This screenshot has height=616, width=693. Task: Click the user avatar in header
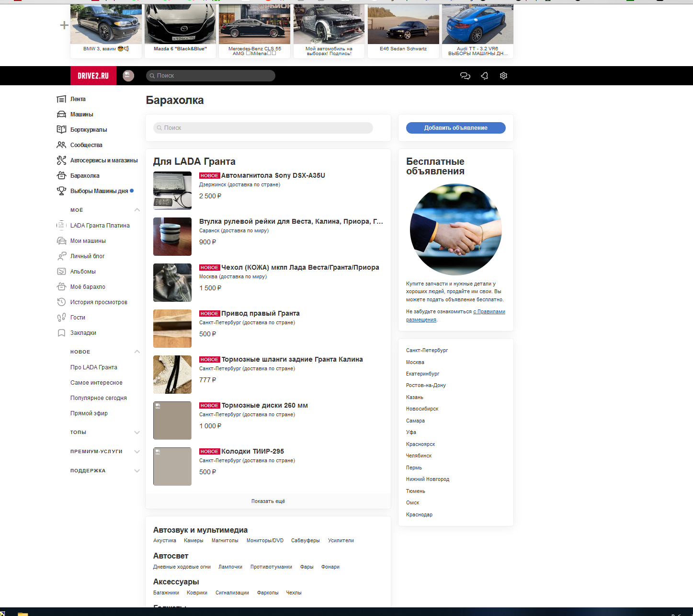tap(128, 76)
